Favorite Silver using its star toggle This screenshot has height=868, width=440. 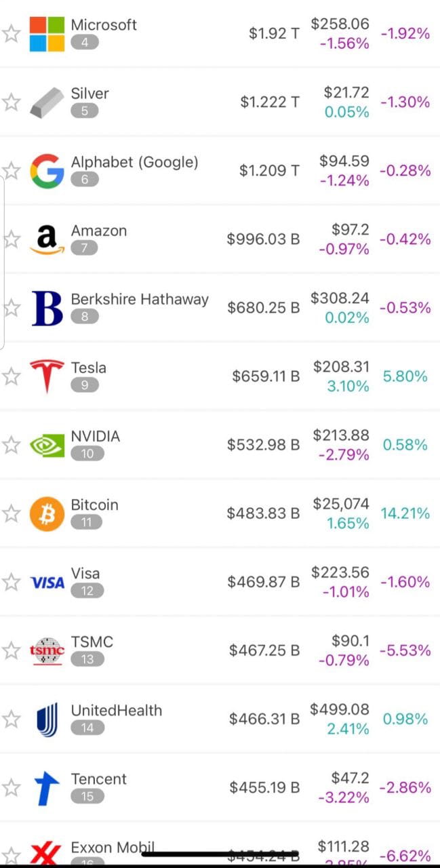pyautogui.click(x=12, y=101)
